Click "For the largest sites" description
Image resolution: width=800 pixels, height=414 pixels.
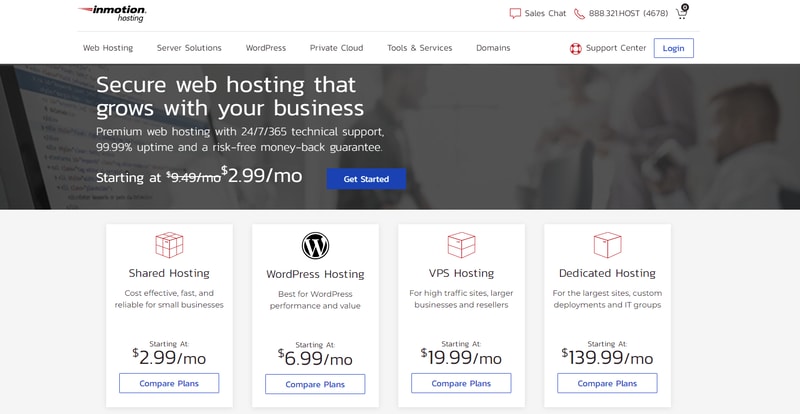coord(607,299)
